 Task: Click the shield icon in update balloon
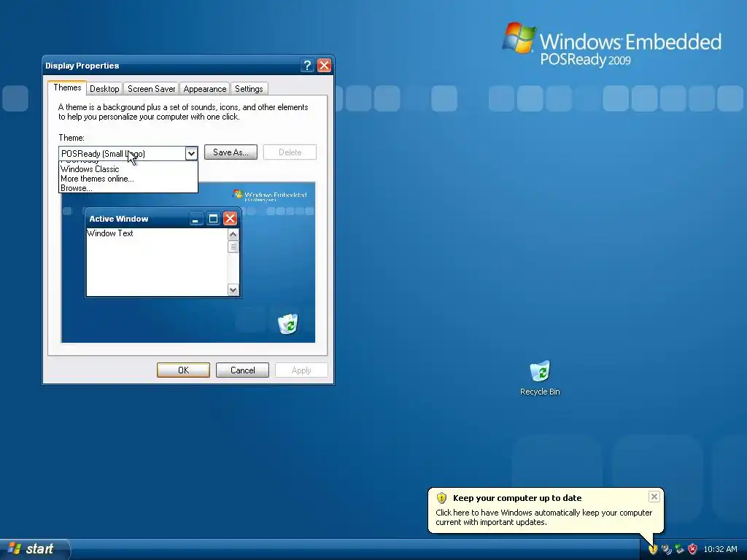click(x=441, y=498)
